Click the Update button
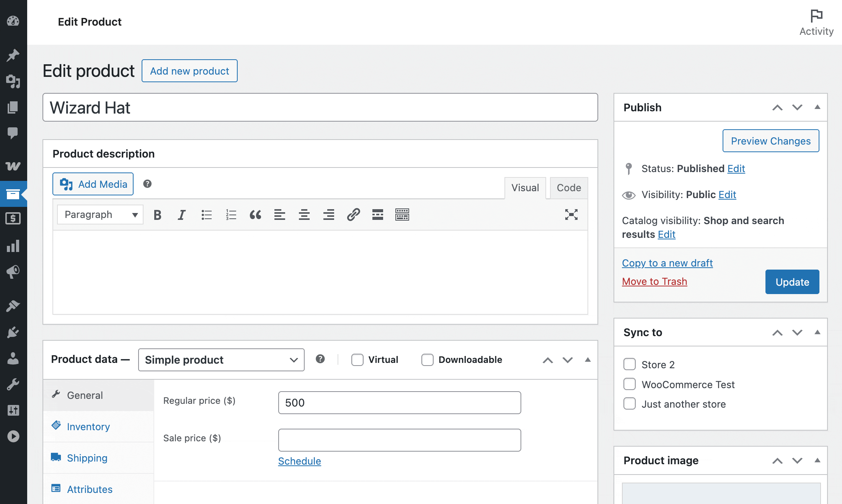Image resolution: width=842 pixels, height=504 pixels. click(x=792, y=282)
